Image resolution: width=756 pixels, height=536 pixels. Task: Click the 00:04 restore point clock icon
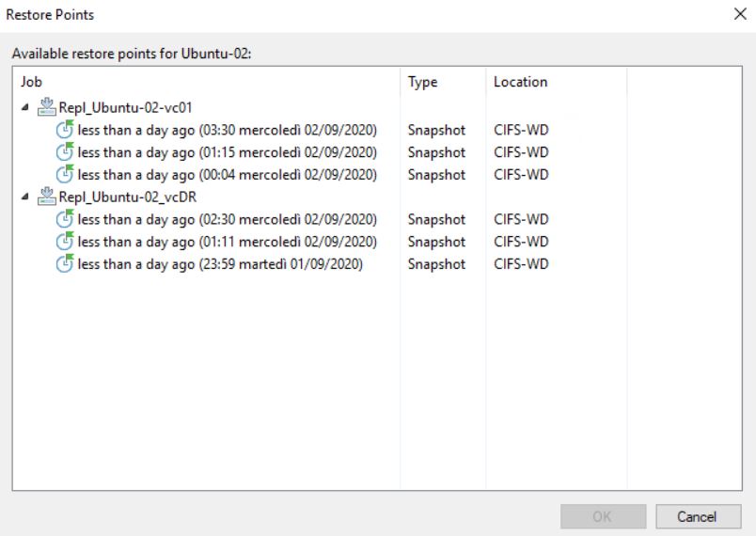click(x=65, y=174)
